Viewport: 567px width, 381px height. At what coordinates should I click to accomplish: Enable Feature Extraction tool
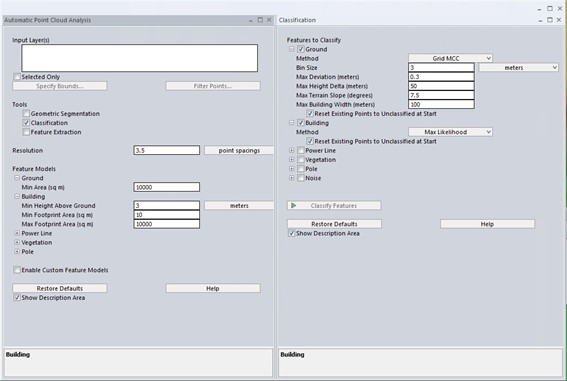point(26,132)
